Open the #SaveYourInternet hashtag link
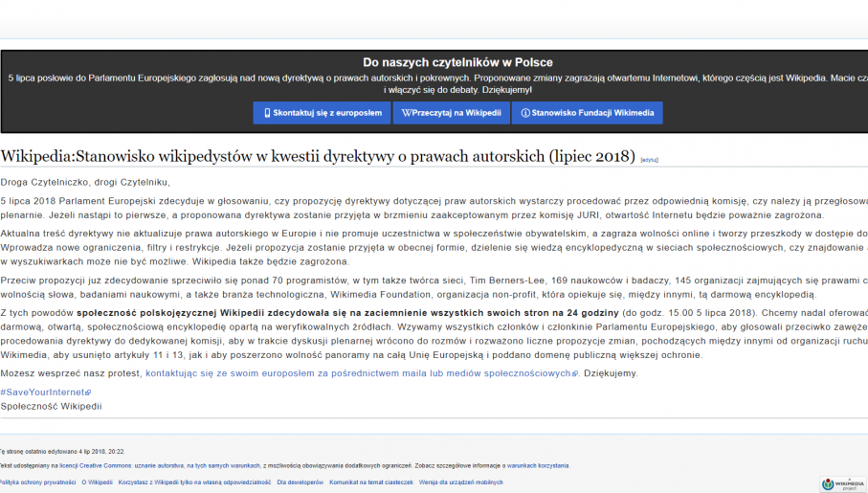This screenshot has width=868, height=493. click(45, 392)
